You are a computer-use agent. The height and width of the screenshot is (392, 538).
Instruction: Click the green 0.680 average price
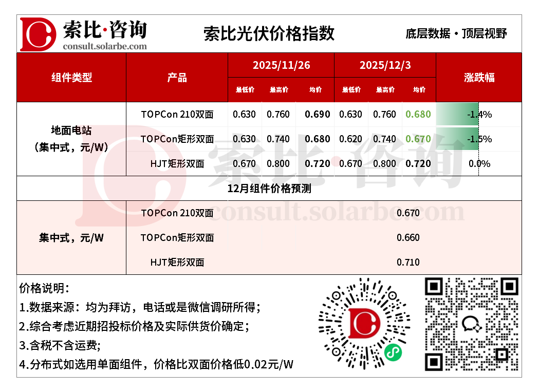(x=418, y=115)
